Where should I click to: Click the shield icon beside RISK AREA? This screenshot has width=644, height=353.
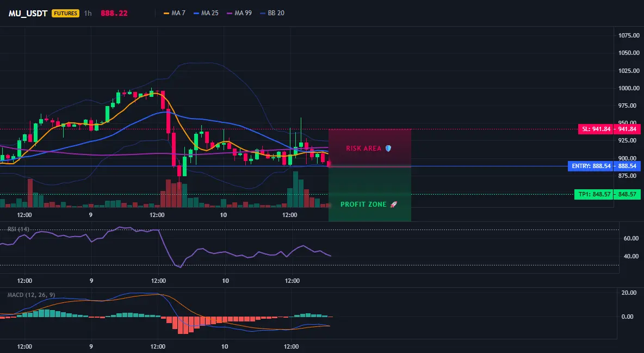388,148
